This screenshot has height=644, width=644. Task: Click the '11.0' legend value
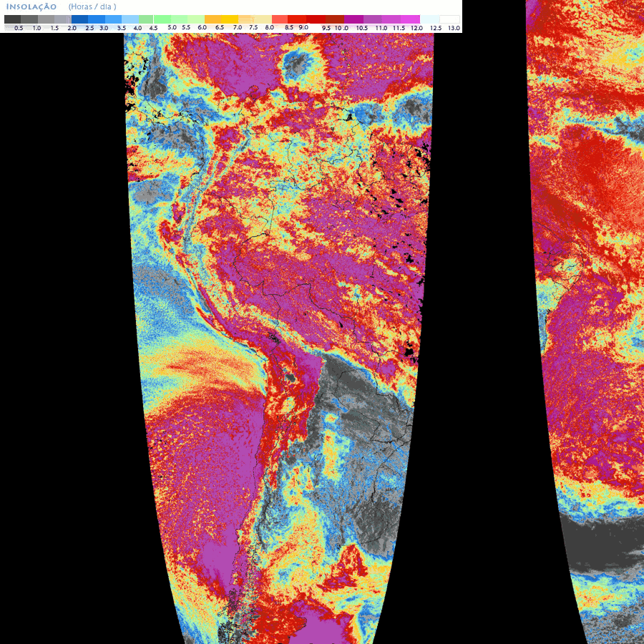[x=381, y=28]
